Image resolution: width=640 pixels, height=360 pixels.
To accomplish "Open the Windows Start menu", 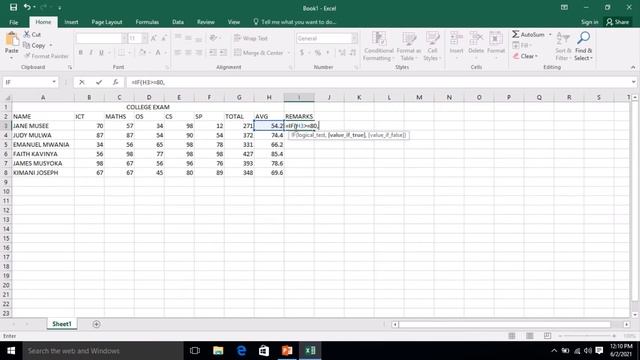I will 11,351.
